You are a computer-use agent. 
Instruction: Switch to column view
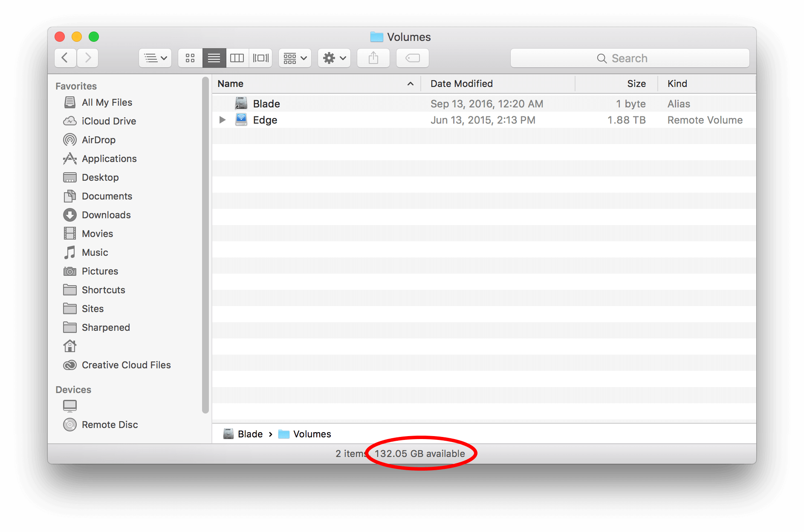(x=237, y=58)
